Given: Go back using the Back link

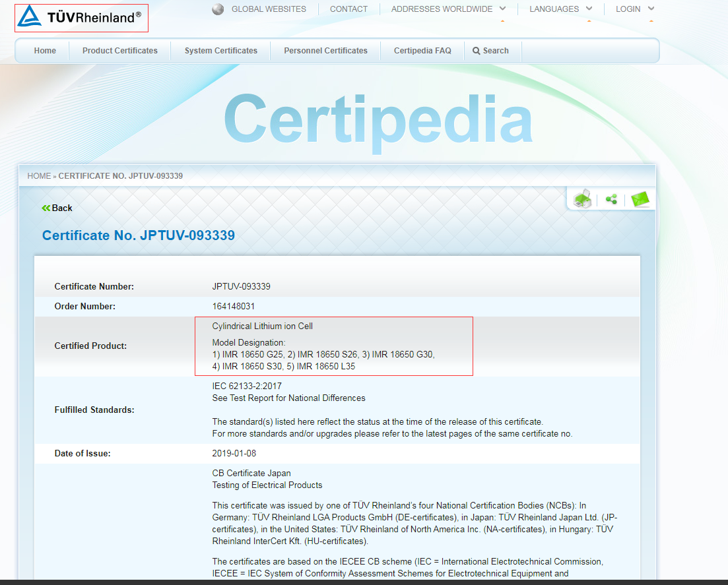Looking at the screenshot, I should point(62,208).
